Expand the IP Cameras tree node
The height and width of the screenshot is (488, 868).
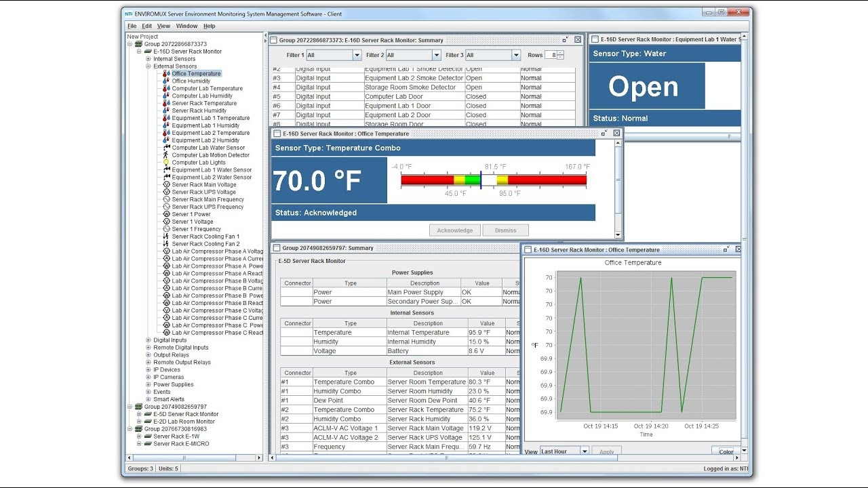pos(149,377)
